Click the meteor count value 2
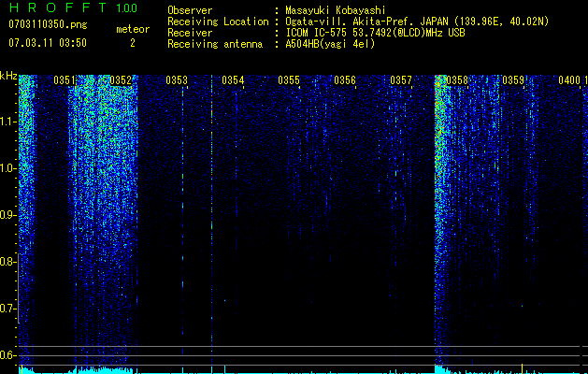 [x=133, y=43]
